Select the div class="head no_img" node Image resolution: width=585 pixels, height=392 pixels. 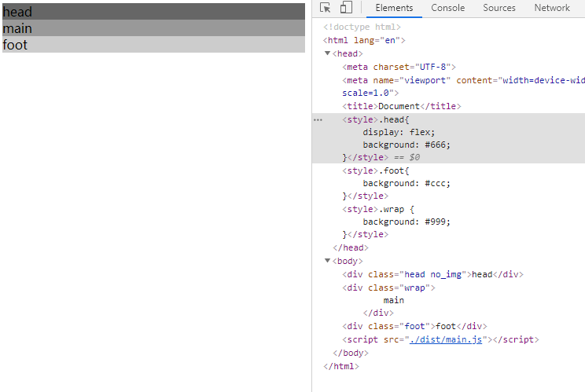[x=432, y=275]
